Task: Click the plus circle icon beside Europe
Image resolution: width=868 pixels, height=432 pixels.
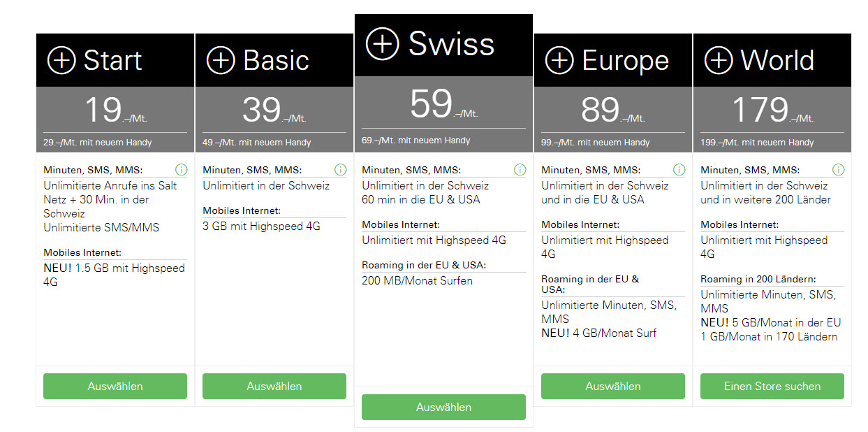Action: (x=559, y=61)
